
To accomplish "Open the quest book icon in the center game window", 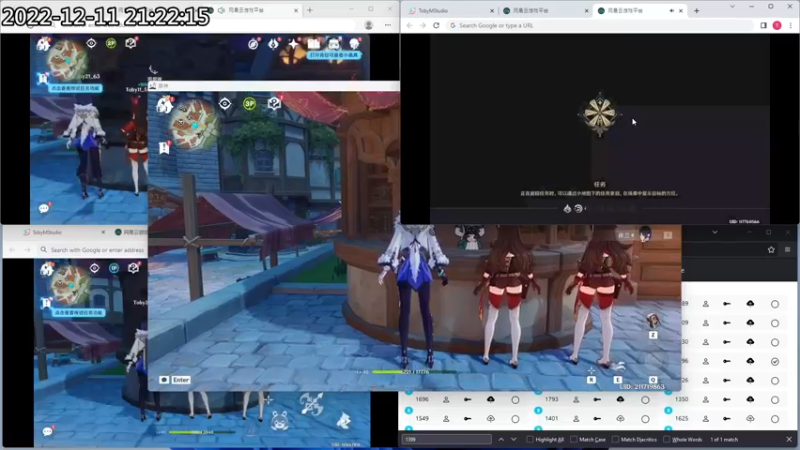I will tap(274, 104).
